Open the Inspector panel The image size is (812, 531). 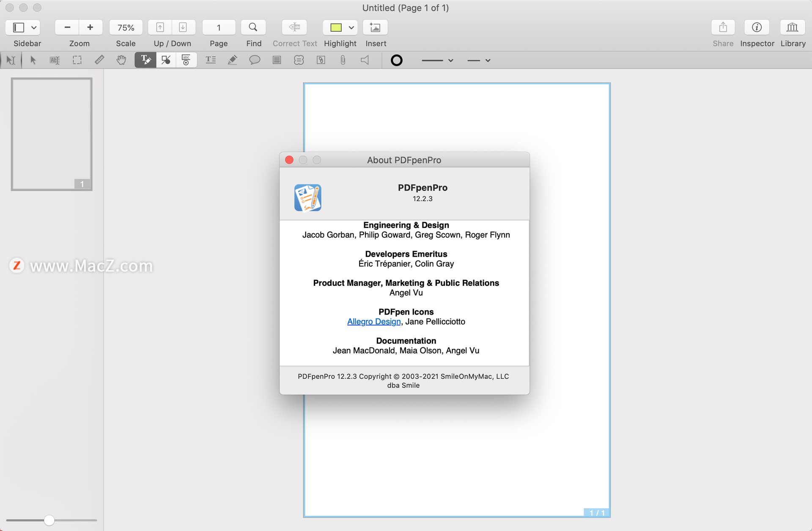pos(757,27)
